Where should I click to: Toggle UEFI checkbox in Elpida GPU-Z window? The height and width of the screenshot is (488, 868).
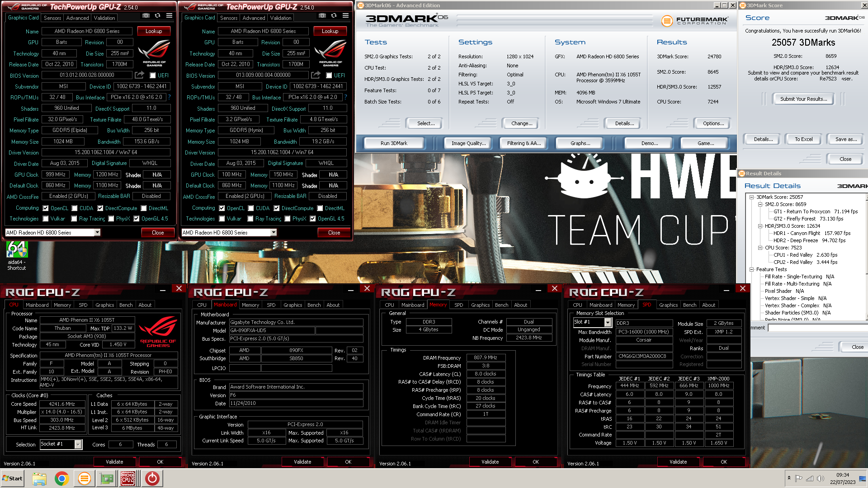[x=153, y=75]
